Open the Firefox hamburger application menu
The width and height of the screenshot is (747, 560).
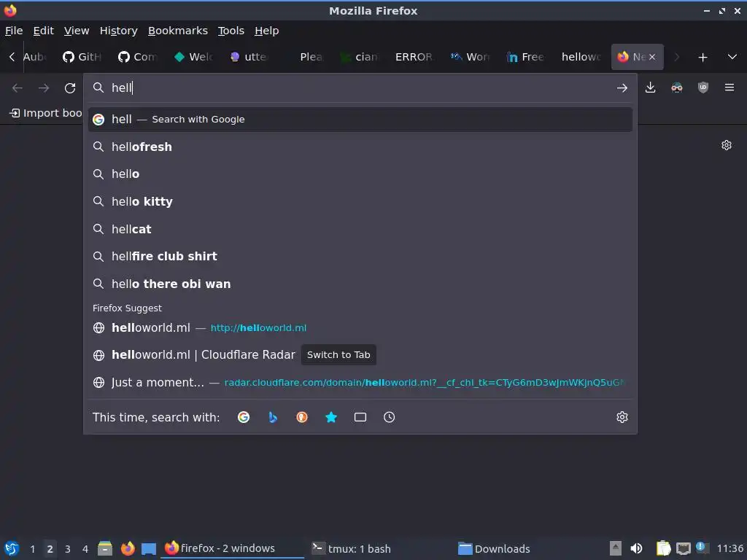(x=729, y=87)
